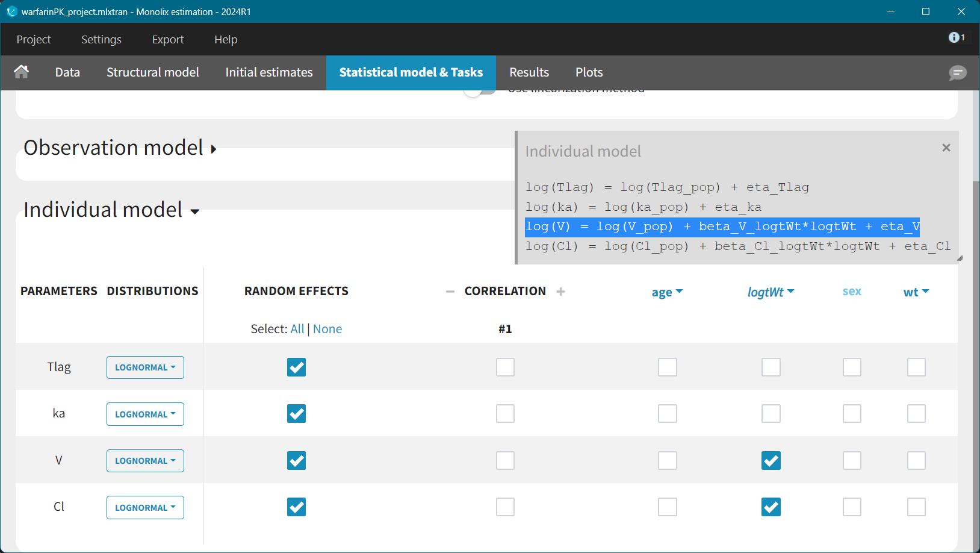Click the home icon in navigation bar
The image size is (980, 553).
click(22, 72)
